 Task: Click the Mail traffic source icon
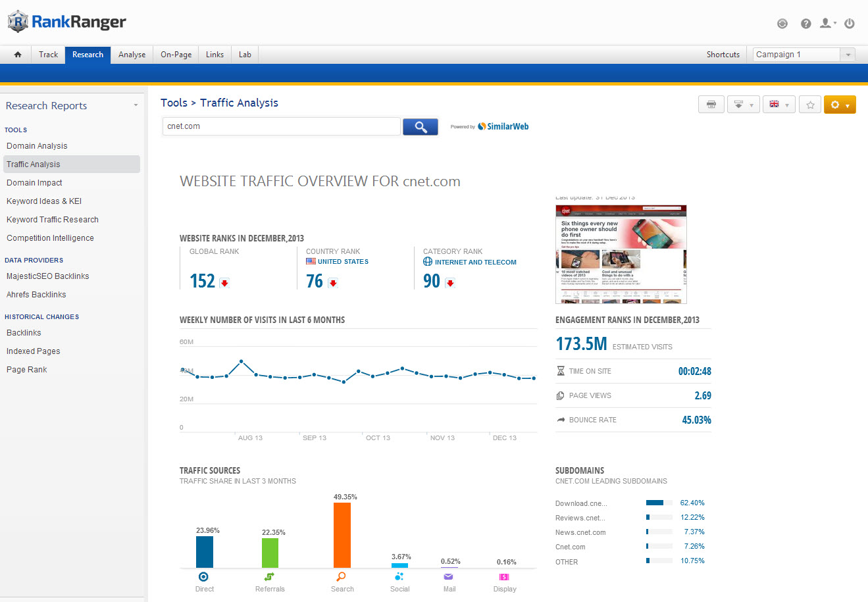pos(449,577)
